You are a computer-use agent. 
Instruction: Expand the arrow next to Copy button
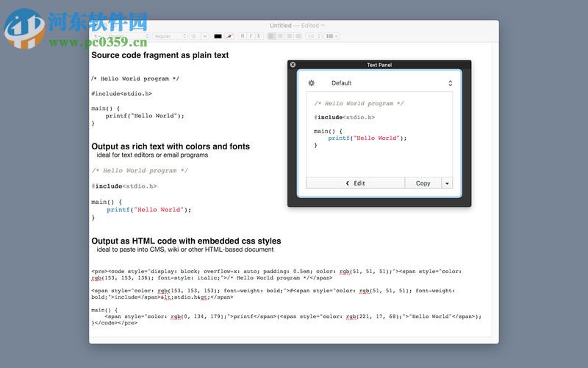[447, 183]
